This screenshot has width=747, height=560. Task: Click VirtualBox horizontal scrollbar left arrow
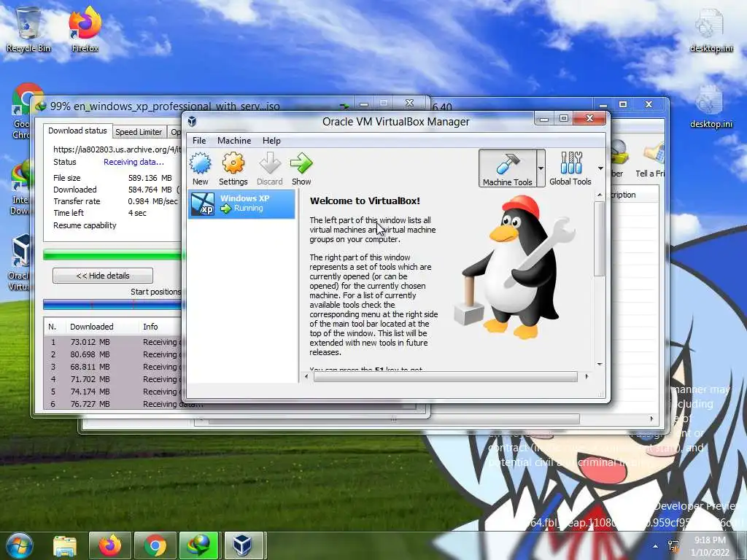(306, 377)
